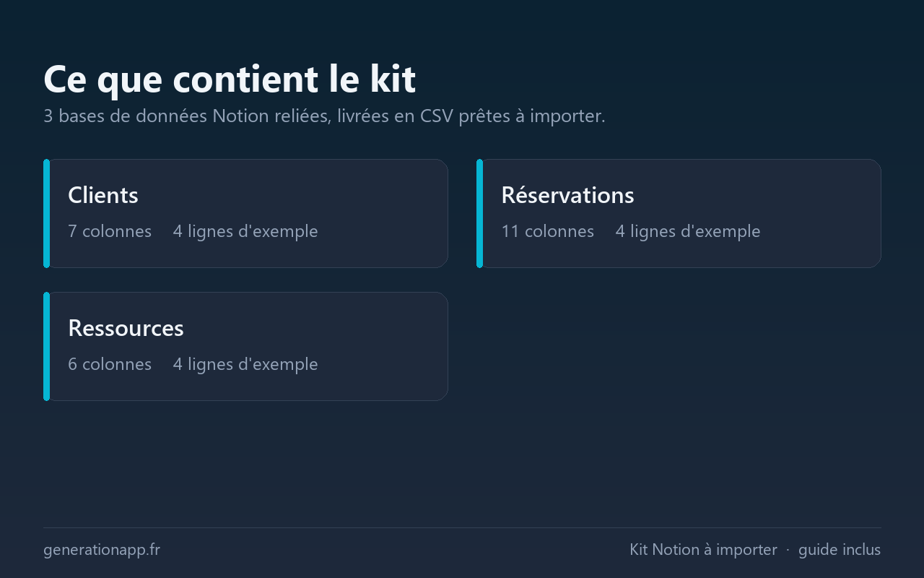Screen dimensions: 924x578
Task: Open the generationapp.fr footer link
Action: click(102, 550)
